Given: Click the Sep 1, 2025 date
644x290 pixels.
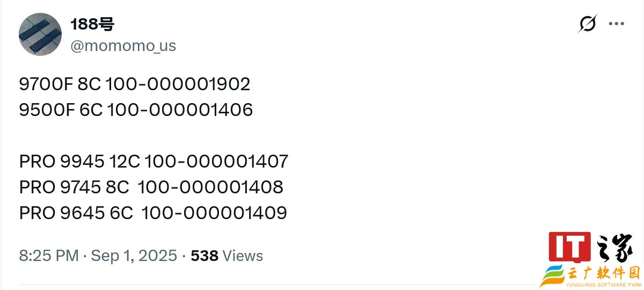Looking at the screenshot, I should pyautogui.click(x=134, y=256).
